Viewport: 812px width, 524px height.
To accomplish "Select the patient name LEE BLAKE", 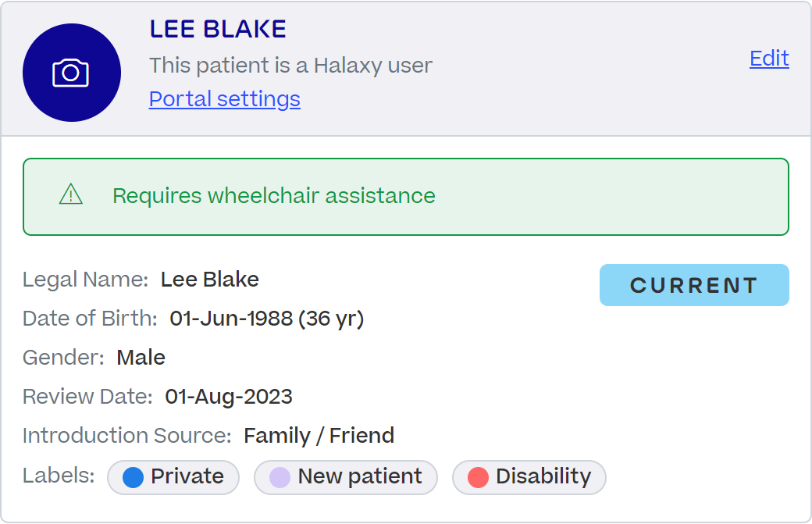I will pos(217,28).
